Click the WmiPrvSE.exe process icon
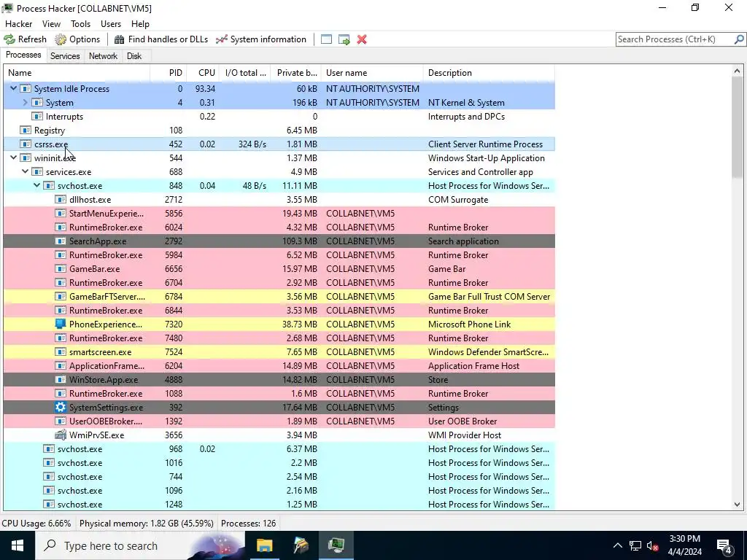This screenshot has width=747, height=560. 61,435
